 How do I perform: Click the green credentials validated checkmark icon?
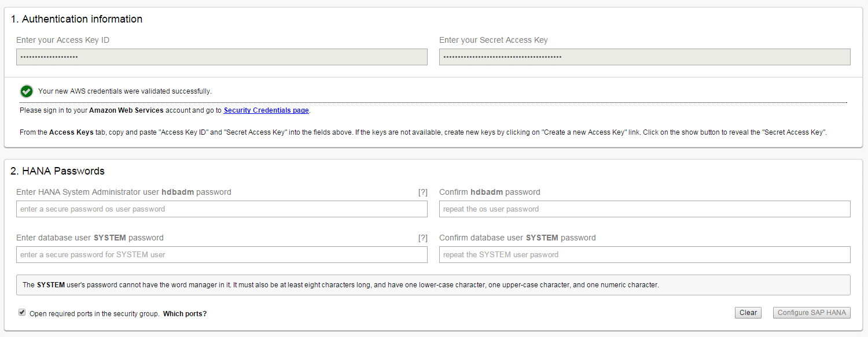26,91
